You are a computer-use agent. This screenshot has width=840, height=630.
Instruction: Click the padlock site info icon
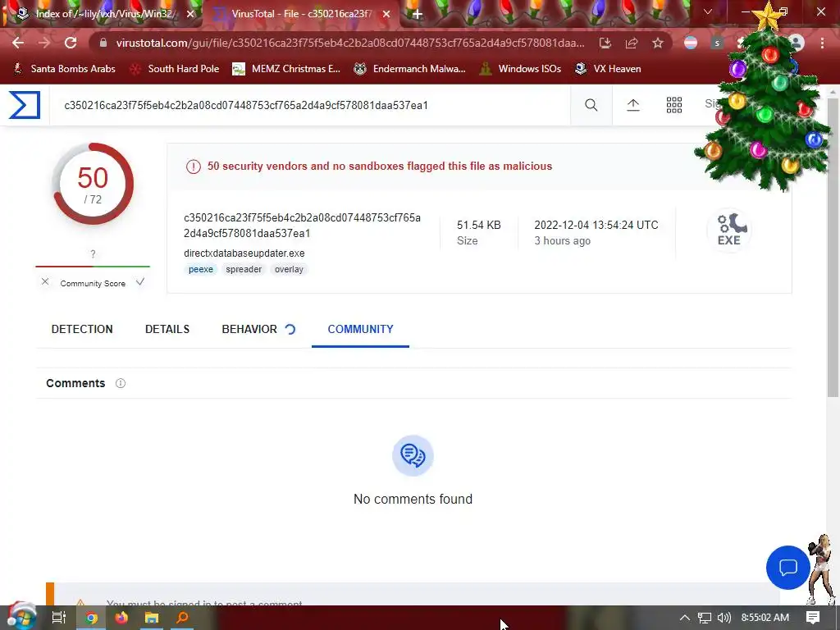103,43
